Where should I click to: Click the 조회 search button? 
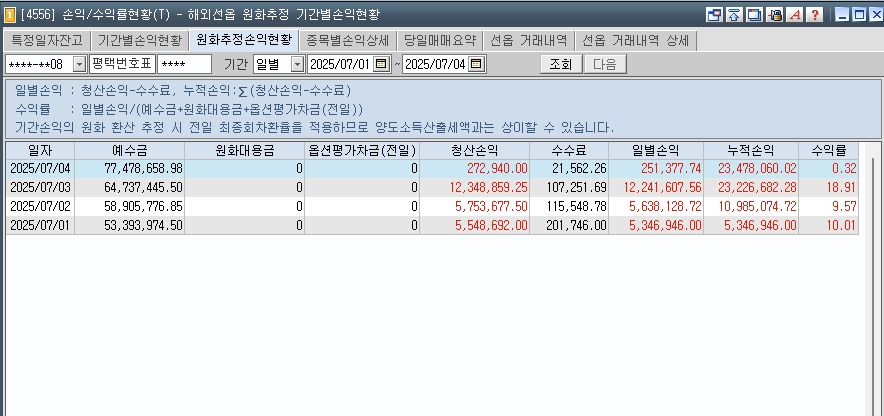coord(561,64)
